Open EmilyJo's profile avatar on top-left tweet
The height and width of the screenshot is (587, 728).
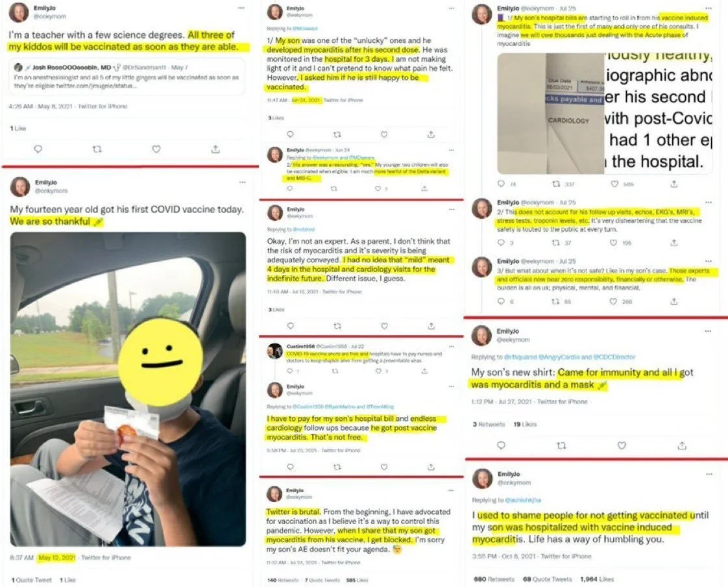point(19,12)
